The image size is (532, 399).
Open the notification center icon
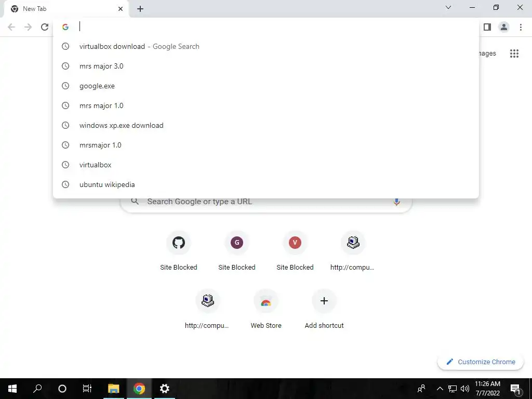(x=515, y=389)
